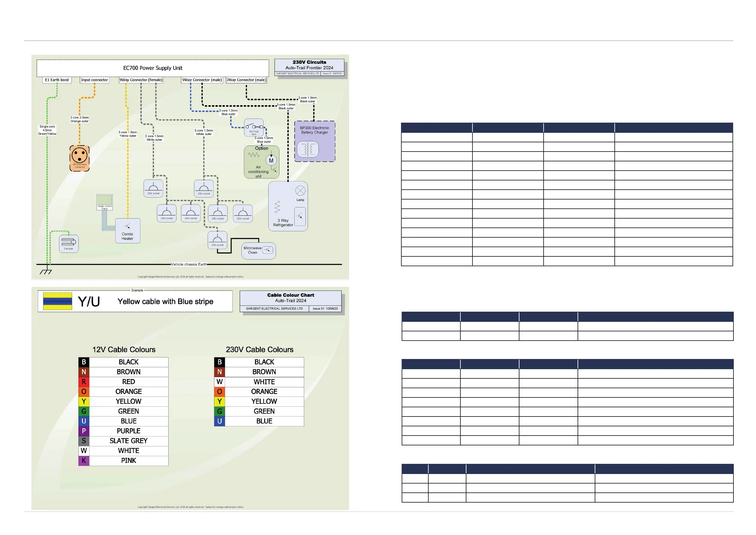
Task: Click the purple P swatch in 12V colours
Action: pos(84,431)
